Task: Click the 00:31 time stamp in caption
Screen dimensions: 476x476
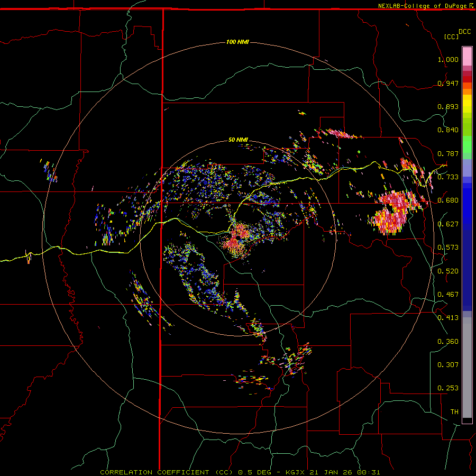Action: [368, 472]
